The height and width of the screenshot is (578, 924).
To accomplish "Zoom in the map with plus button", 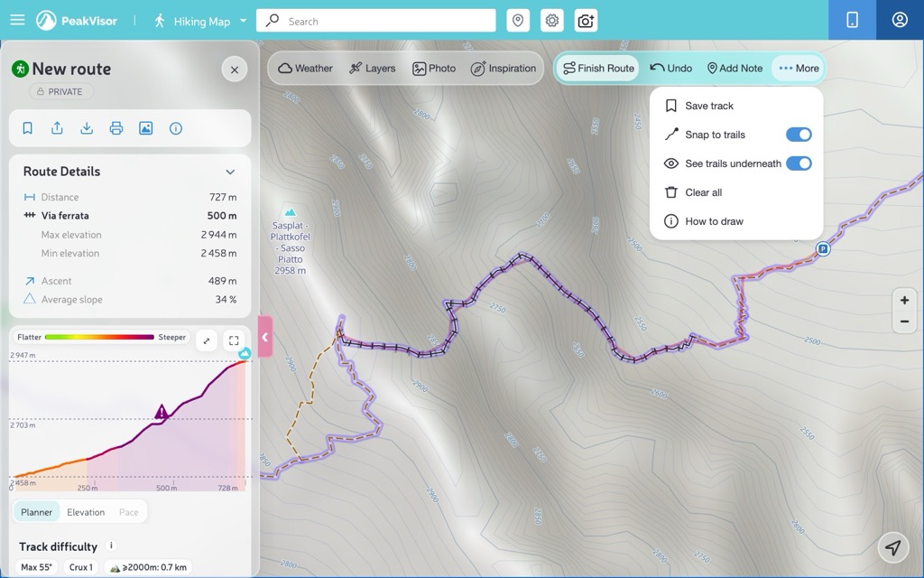I will [904, 300].
